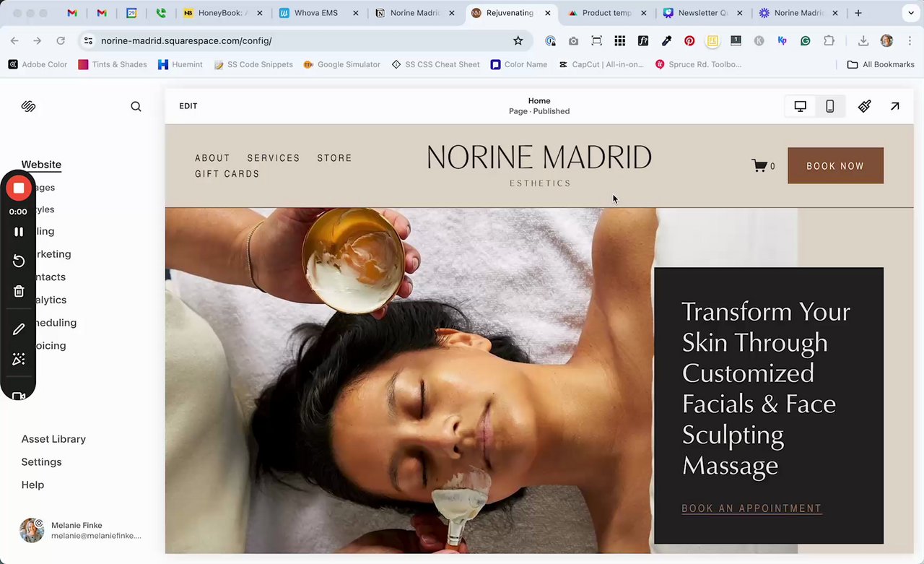The image size is (924, 564).
Task: Click the Pinterest save extension icon
Action: [689, 41]
